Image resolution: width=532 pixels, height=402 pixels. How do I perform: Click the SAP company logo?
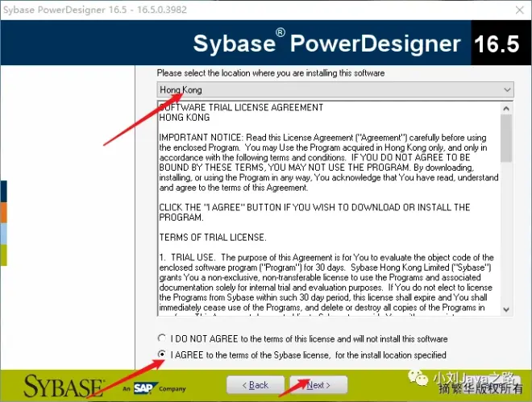(x=145, y=387)
